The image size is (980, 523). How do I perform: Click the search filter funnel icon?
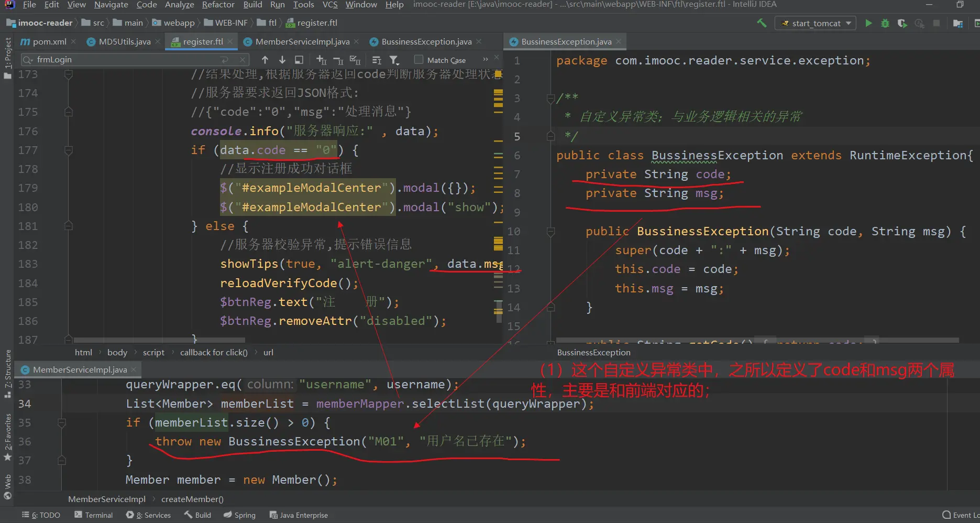point(394,60)
